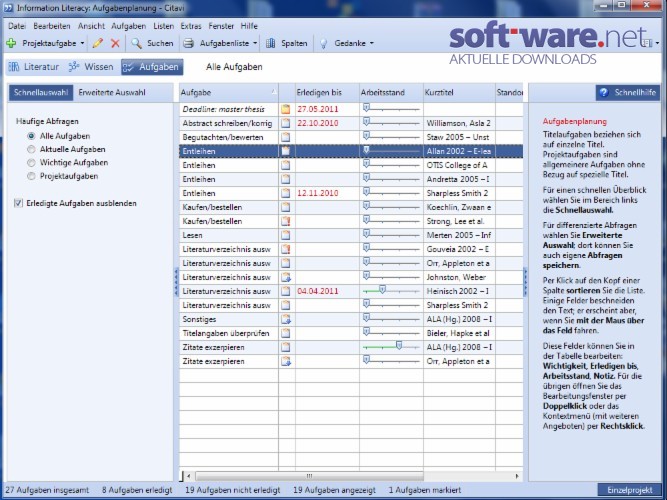The image size is (667, 500).
Task: Sort by Aufgabe column header
Action: pos(229,93)
